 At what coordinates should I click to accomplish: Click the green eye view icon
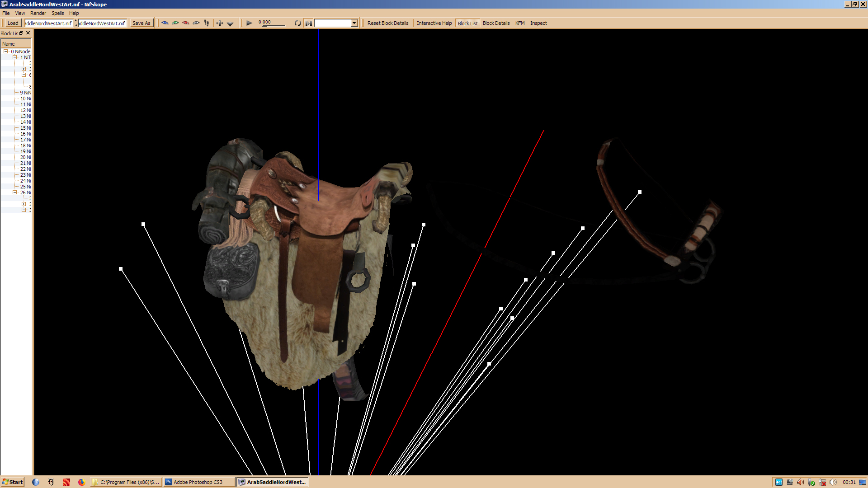click(x=175, y=23)
